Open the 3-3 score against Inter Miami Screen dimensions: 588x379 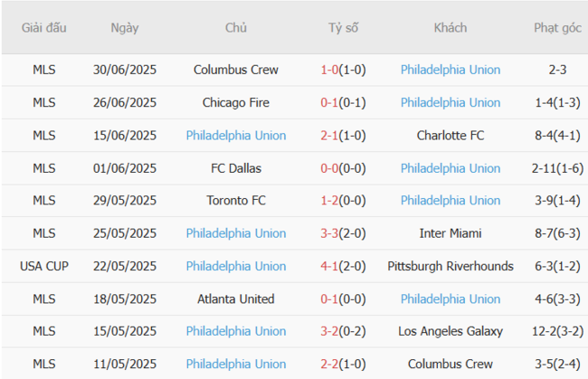click(x=330, y=233)
